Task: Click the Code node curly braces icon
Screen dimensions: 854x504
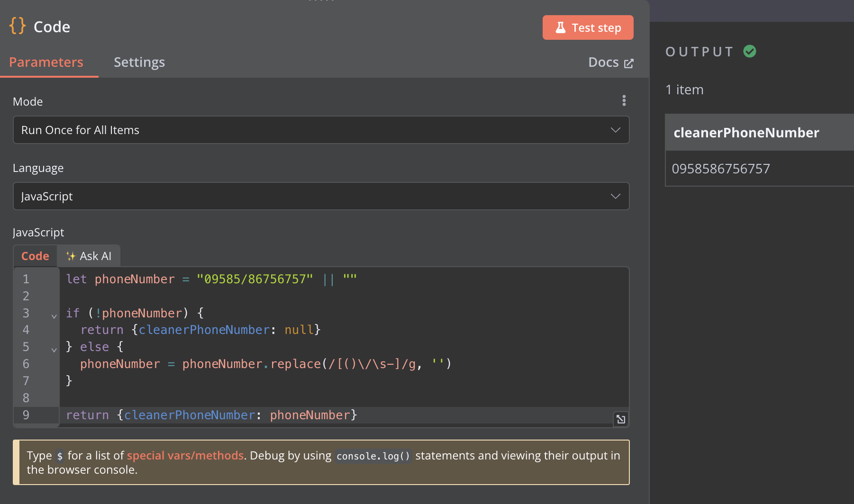Action: point(18,26)
